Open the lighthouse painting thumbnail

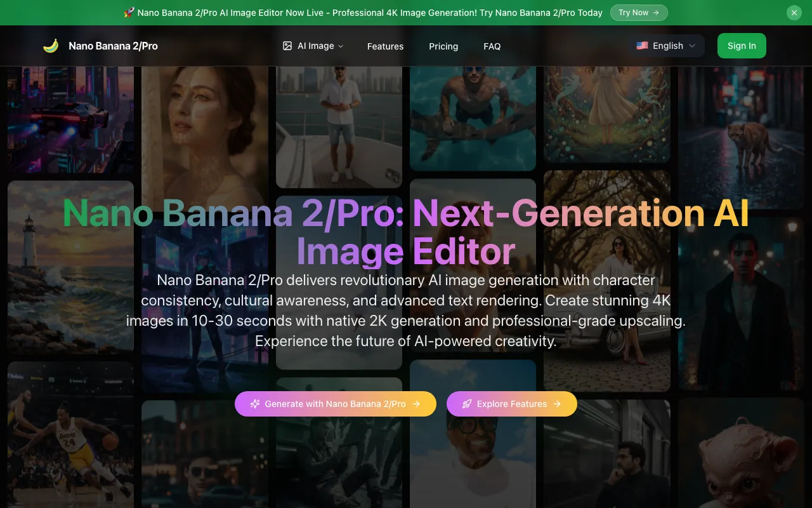[71, 267]
